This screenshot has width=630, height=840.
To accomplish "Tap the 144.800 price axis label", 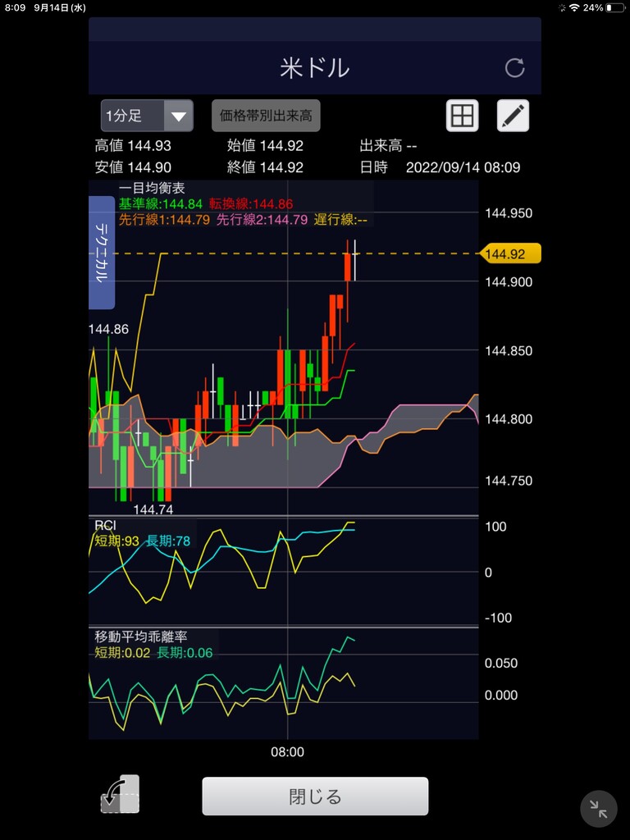I will (509, 419).
